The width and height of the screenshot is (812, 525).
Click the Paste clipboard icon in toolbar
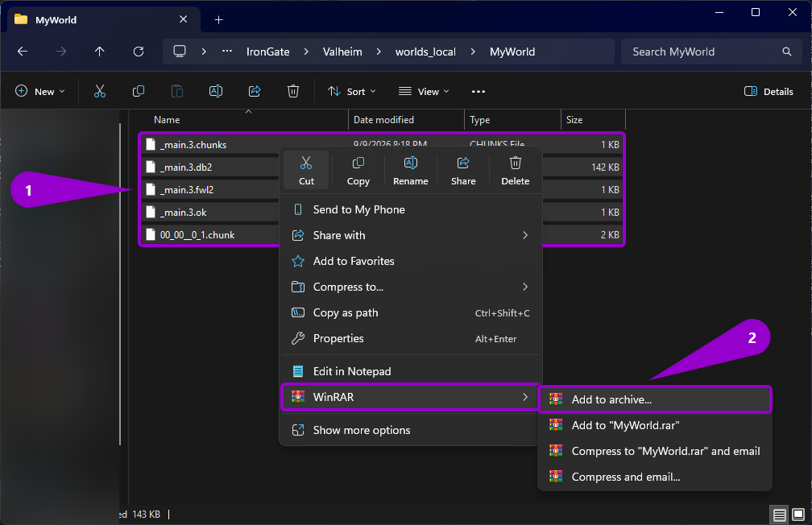pos(177,92)
